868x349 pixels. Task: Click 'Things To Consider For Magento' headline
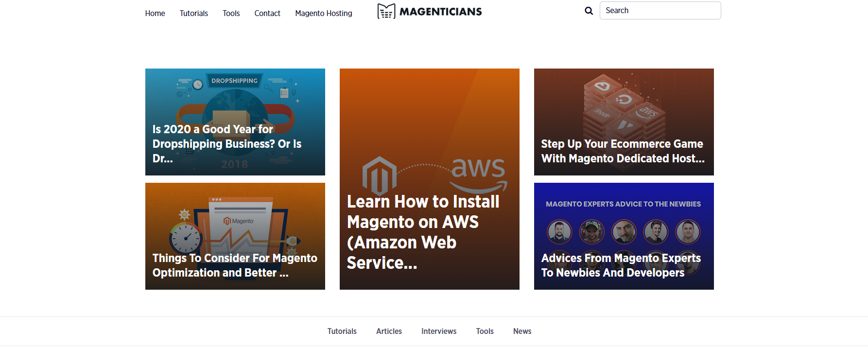click(x=235, y=265)
